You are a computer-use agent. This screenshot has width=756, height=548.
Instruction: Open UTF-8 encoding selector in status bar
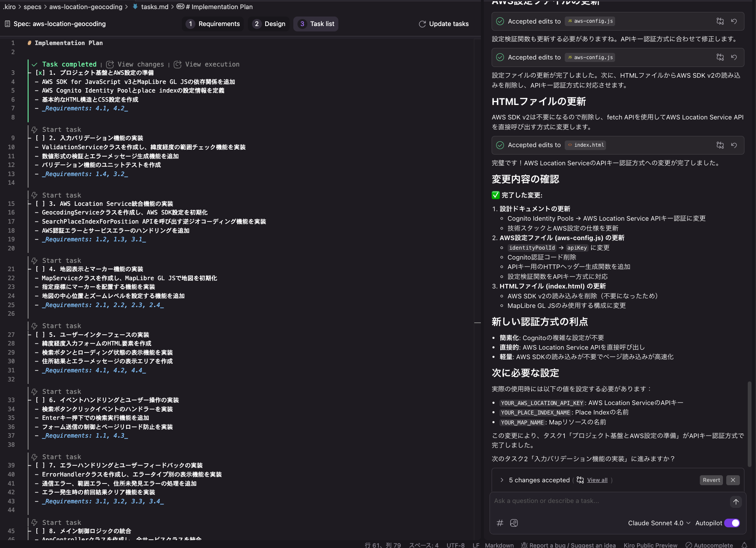(x=455, y=545)
